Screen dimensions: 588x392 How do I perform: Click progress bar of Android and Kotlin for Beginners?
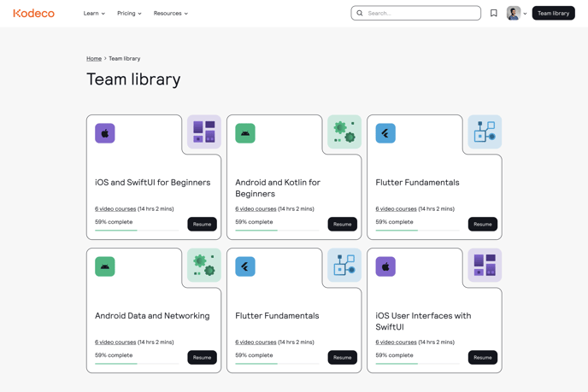tap(277, 230)
